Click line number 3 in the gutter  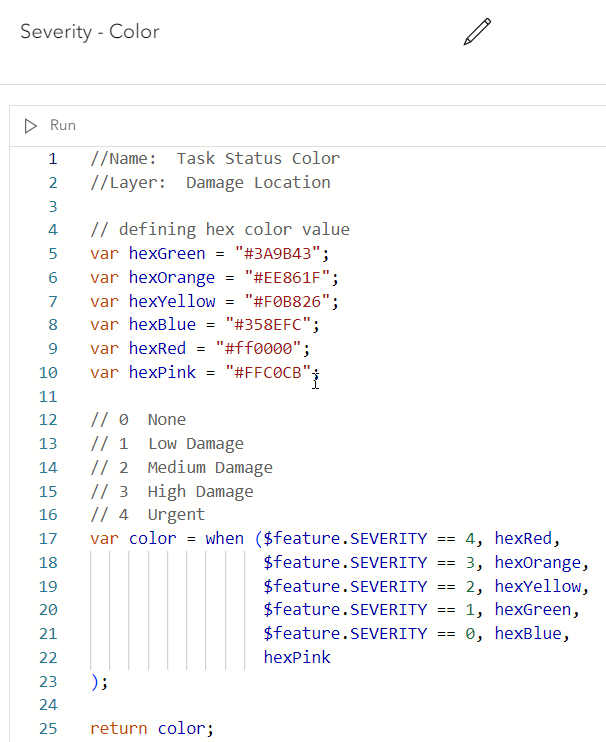pos(53,206)
